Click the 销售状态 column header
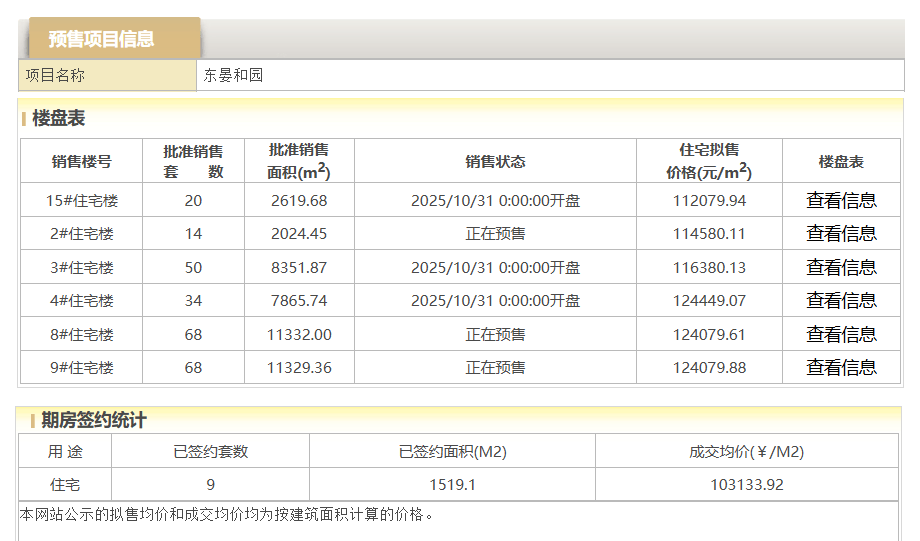This screenshot has width=920, height=541. coord(495,162)
